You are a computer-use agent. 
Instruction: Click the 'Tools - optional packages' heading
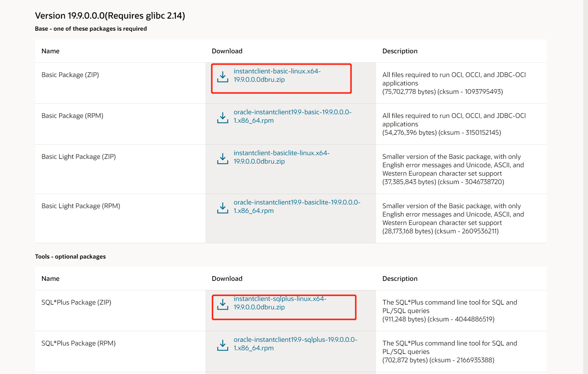(x=71, y=256)
